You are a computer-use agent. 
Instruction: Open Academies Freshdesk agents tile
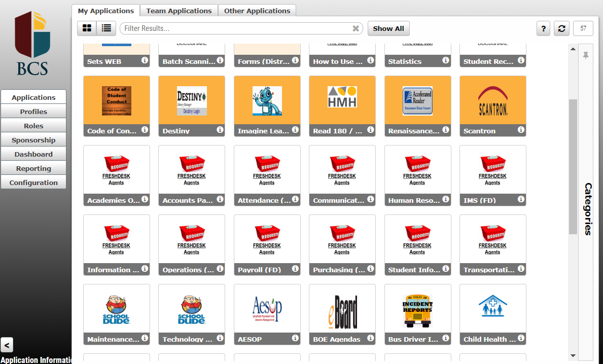coord(117,175)
